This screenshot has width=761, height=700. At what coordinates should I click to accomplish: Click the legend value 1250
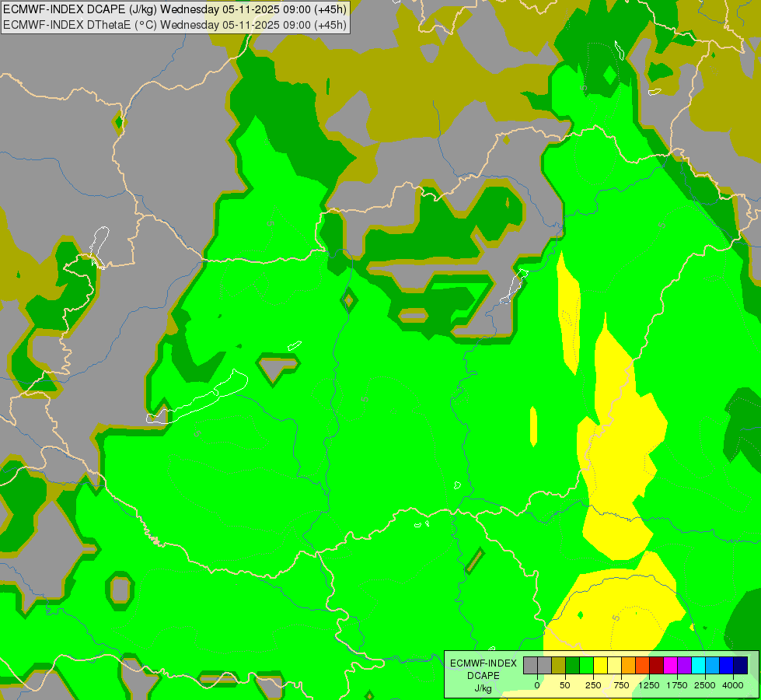[649, 685]
